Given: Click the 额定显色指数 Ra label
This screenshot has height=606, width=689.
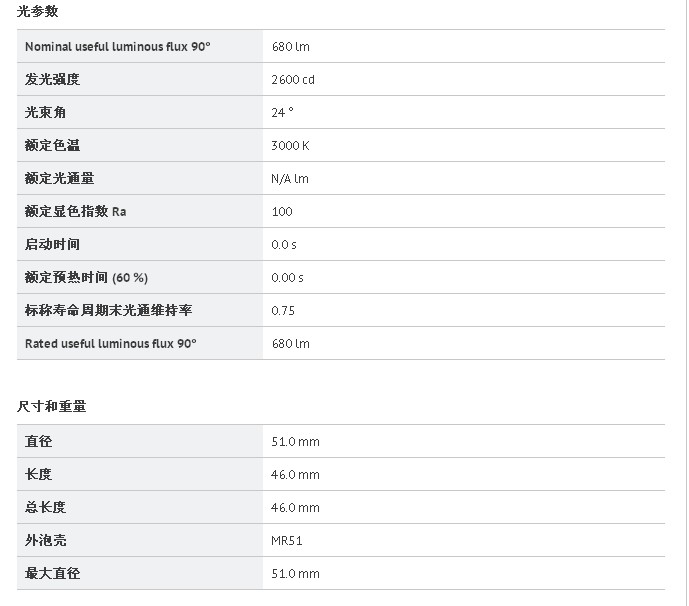Looking at the screenshot, I should (75, 211).
